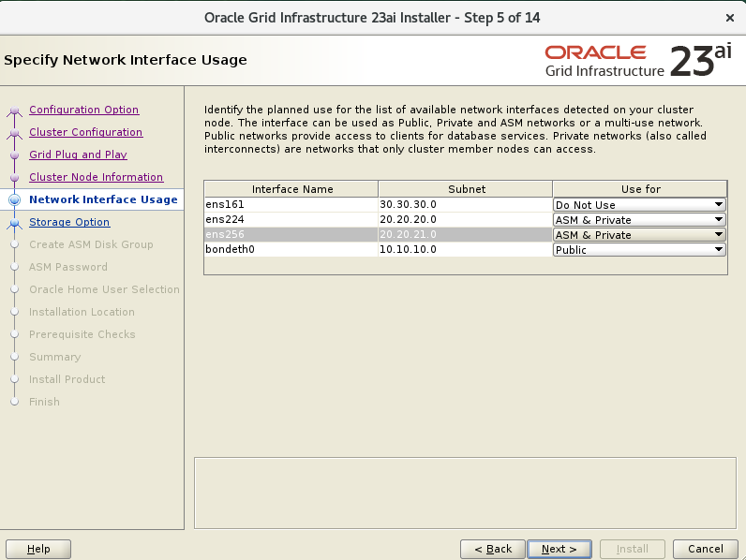Click the Cluster Node Information step bullet
The height and width of the screenshot is (560, 746).
coord(15,177)
